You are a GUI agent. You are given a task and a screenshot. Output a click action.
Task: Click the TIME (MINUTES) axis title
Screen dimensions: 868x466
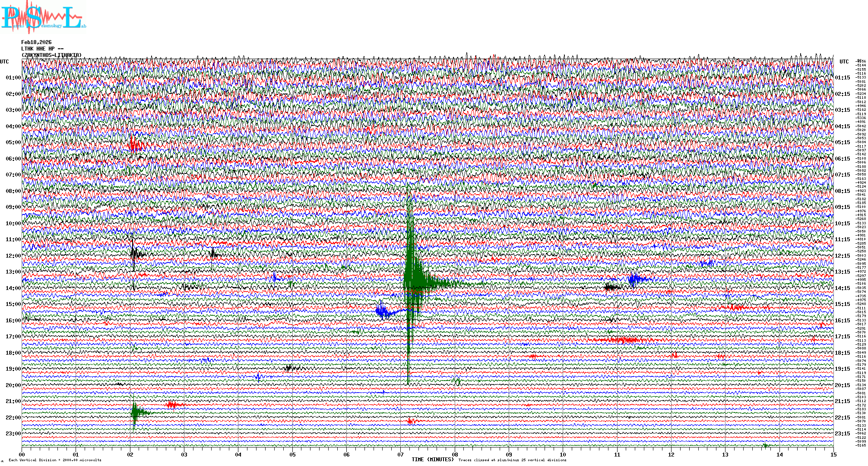pyautogui.click(x=433, y=460)
